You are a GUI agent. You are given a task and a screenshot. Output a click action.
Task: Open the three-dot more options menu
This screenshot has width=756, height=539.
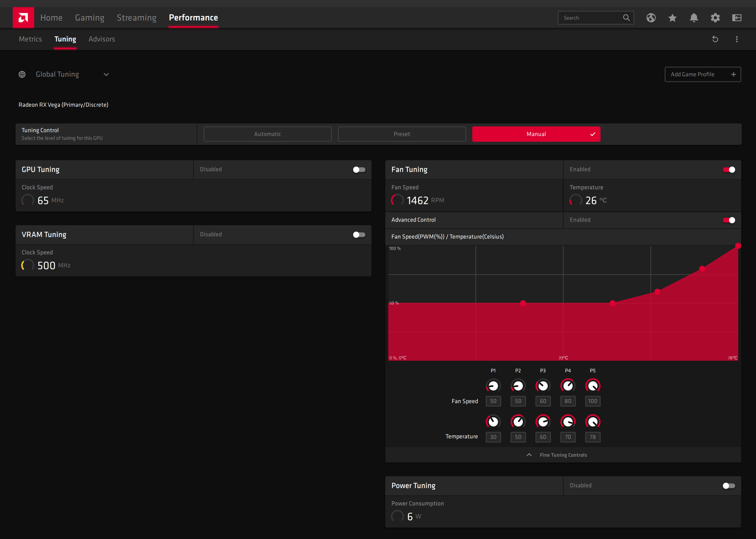(x=736, y=39)
